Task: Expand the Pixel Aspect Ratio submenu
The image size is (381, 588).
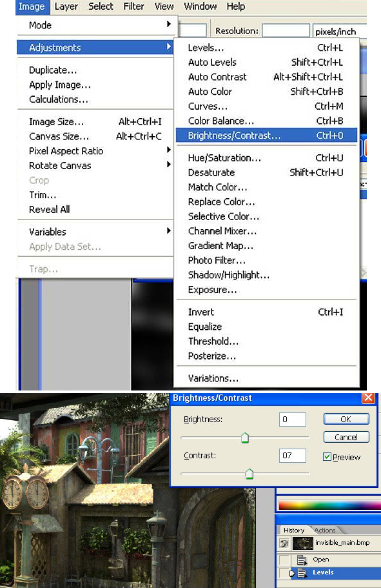Action: 95,151
